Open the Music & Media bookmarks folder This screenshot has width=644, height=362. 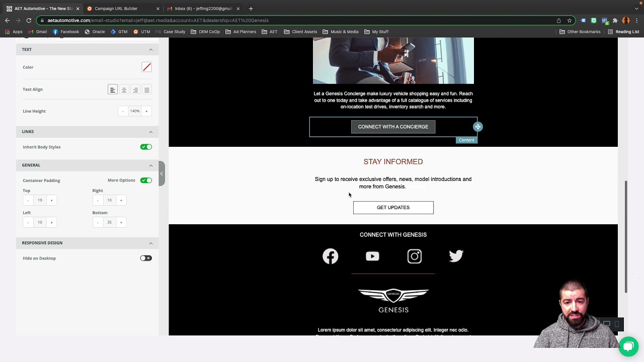[341, 32]
